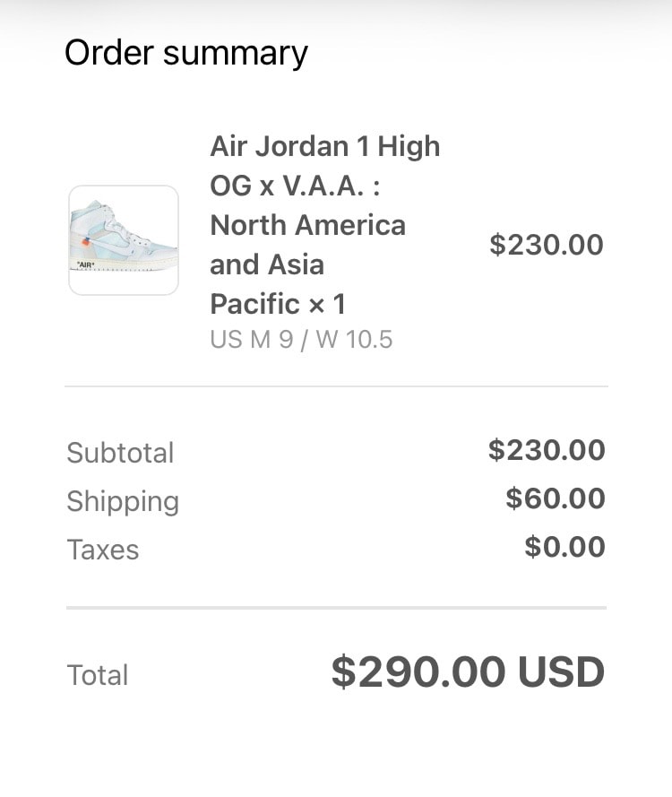Click the "× 1" item quantity
Screen dimensions: 672x797
pos(327,304)
